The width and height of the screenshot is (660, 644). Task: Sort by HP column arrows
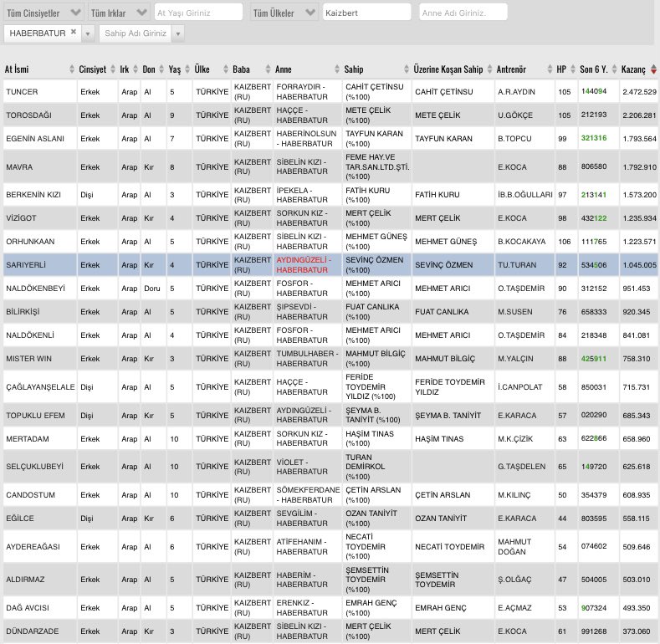573,69
